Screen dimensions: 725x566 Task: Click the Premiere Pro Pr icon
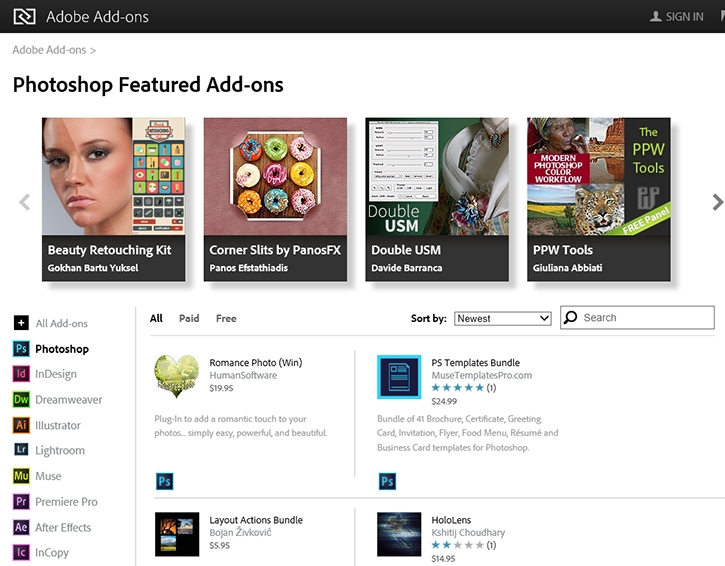[x=21, y=502]
